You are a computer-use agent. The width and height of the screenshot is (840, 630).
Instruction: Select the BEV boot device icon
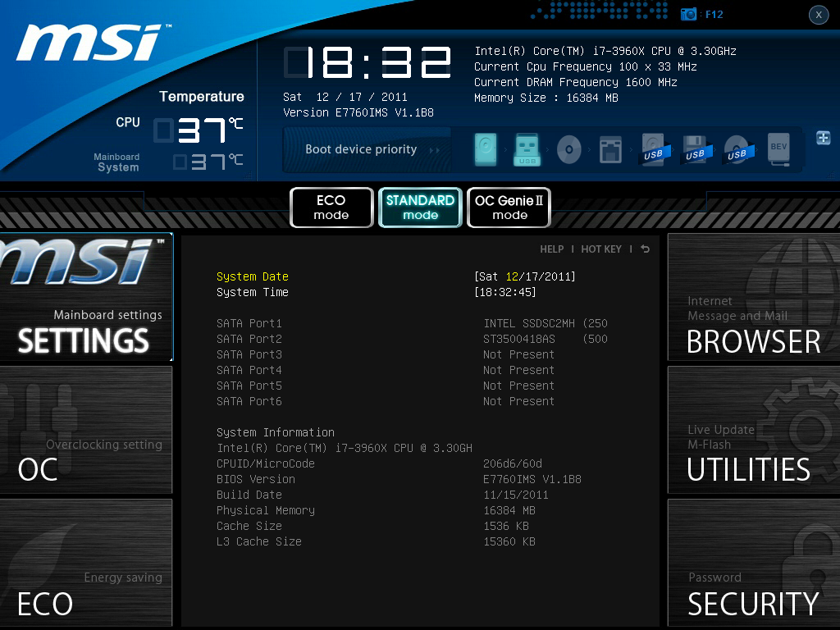click(779, 149)
